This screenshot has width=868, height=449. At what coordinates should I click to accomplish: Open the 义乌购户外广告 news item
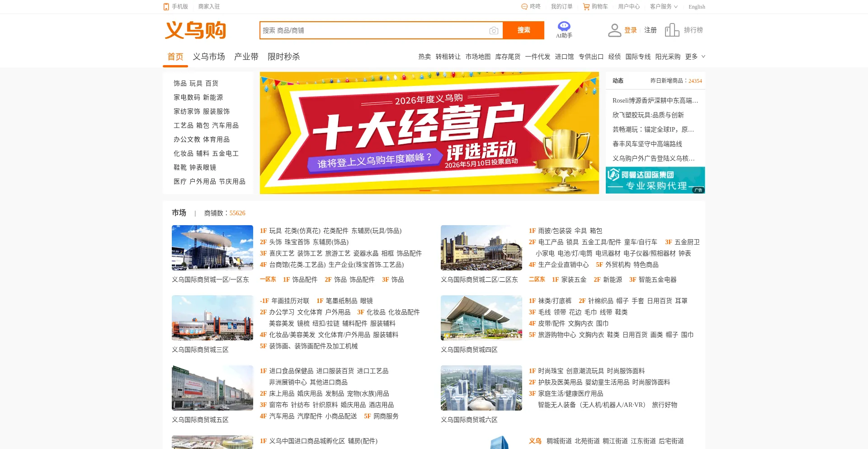(x=654, y=158)
